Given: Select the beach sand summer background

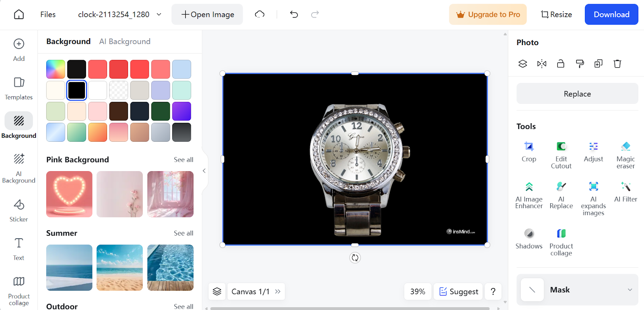Looking at the screenshot, I should pyautogui.click(x=120, y=268).
